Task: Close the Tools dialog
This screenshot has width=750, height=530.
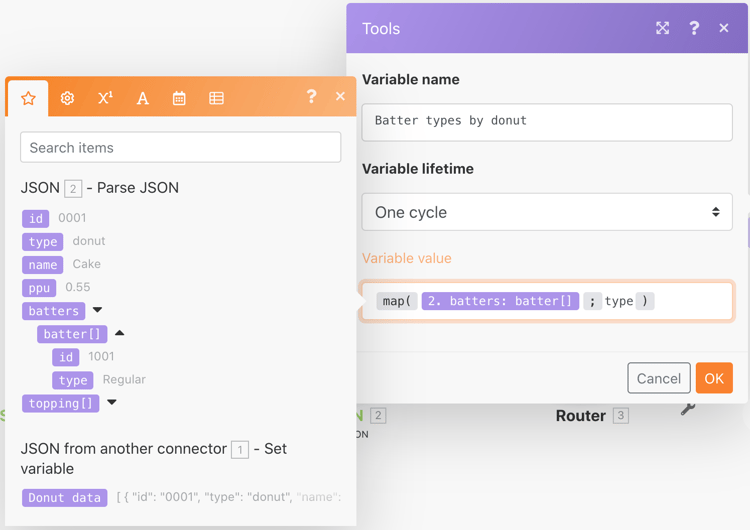Action: point(724,28)
